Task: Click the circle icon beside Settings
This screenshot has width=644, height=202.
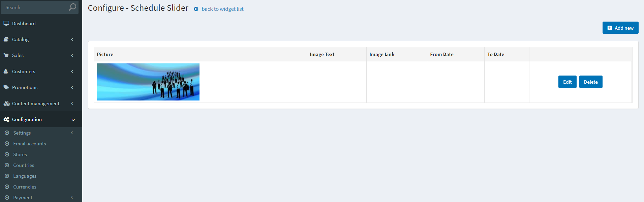Action: pos(7,133)
